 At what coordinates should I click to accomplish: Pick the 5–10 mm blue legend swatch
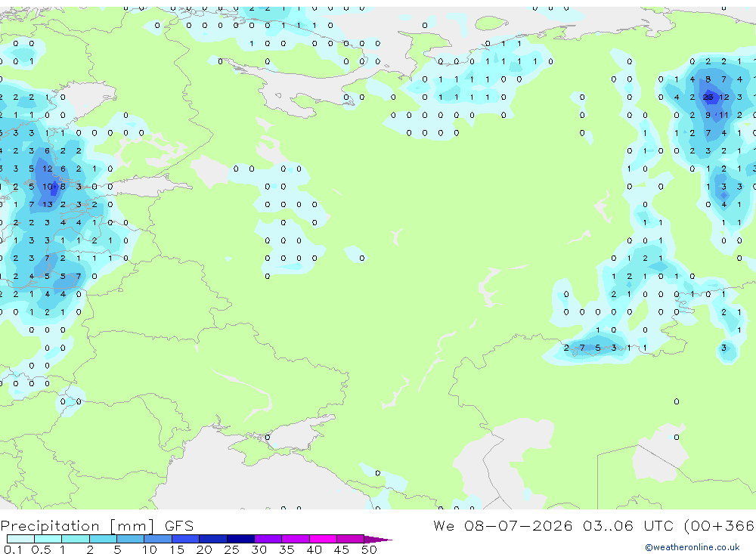point(130,539)
